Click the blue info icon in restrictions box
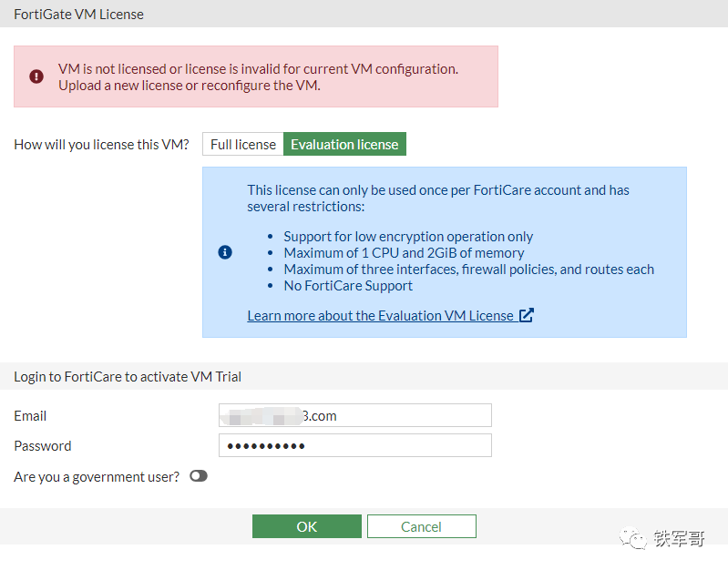Viewport: 728px width, 570px height. (x=225, y=252)
